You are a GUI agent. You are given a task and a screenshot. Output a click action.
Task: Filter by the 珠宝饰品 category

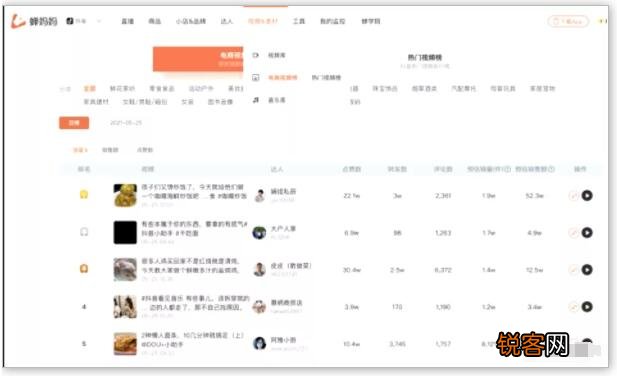click(x=385, y=88)
